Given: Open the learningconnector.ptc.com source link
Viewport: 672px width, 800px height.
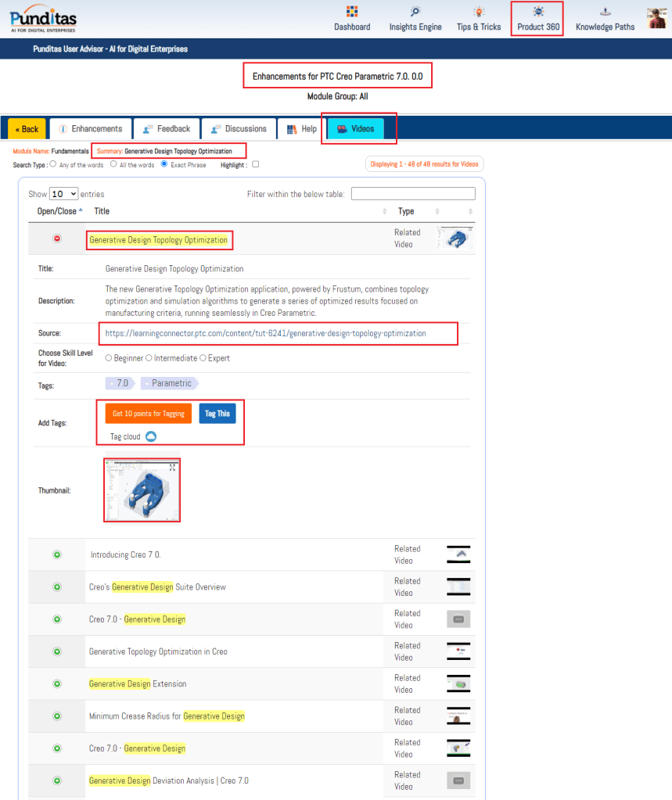Looking at the screenshot, I should pos(266,333).
